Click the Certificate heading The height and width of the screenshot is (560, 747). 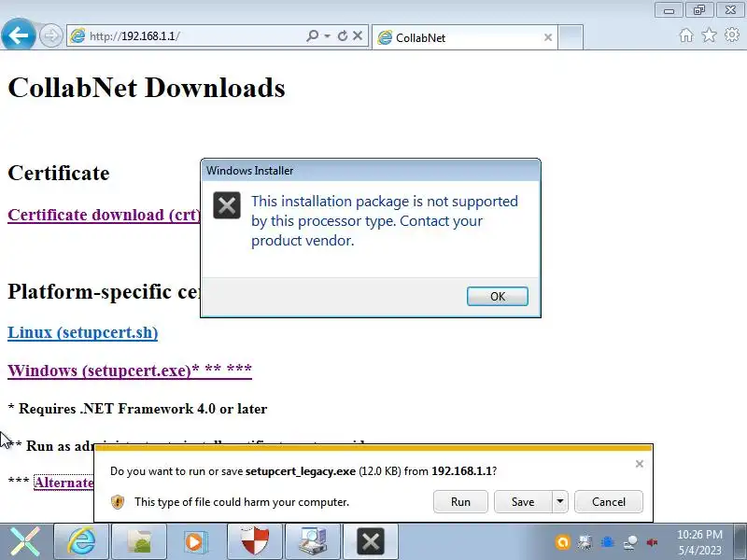(59, 173)
